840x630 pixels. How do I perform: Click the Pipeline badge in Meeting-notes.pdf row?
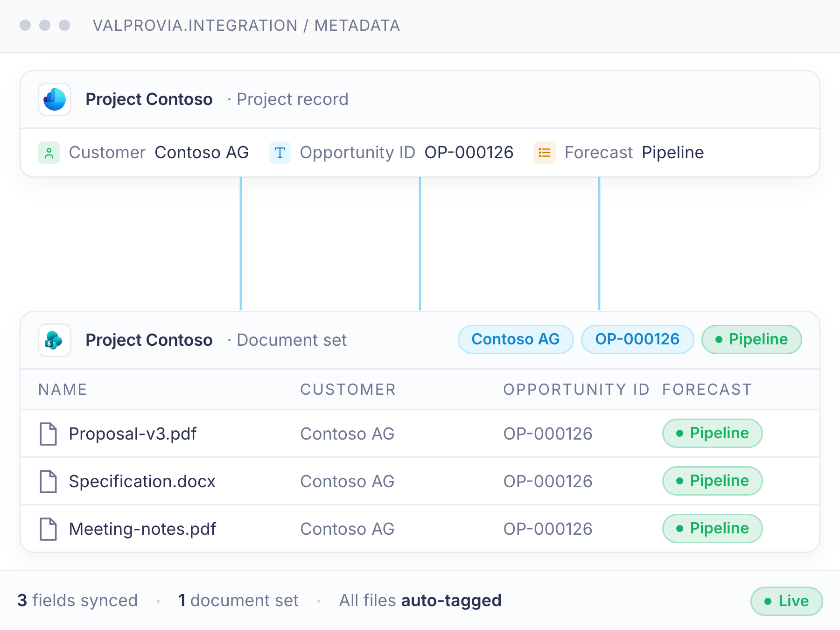(713, 528)
